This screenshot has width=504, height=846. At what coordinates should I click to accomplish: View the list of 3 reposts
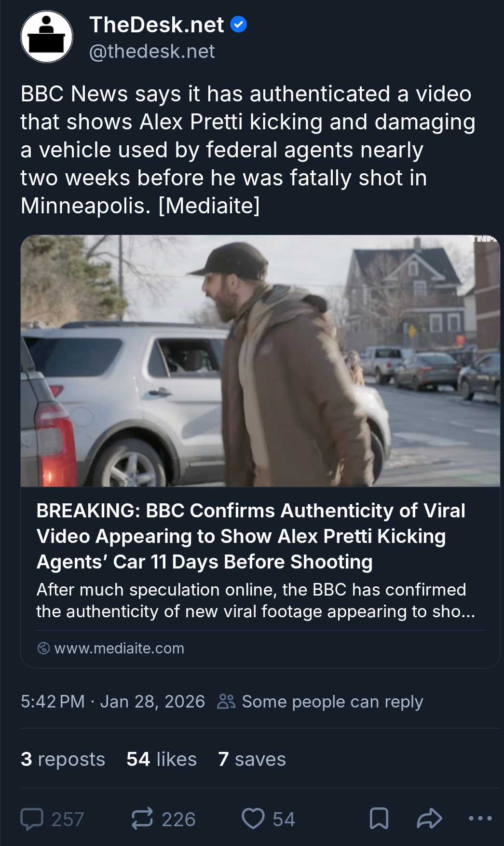[x=63, y=759]
